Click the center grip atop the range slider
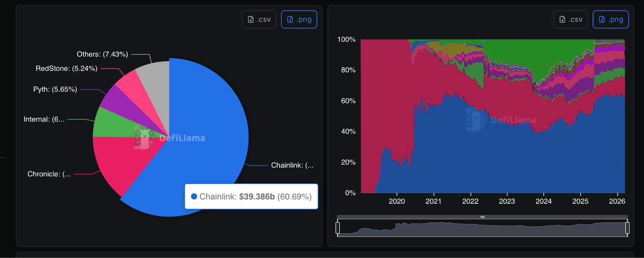This screenshot has height=258, width=644. coord(482,217)
